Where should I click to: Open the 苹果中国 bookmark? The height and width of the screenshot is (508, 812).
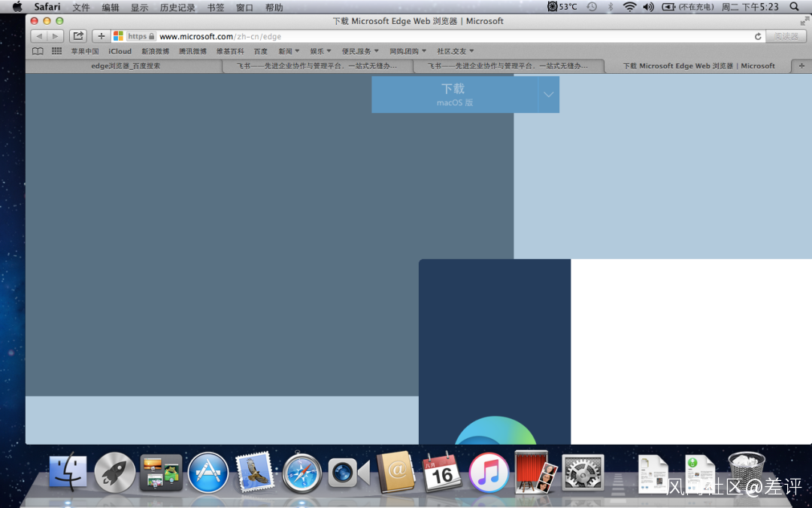click(x=85, y=51)
